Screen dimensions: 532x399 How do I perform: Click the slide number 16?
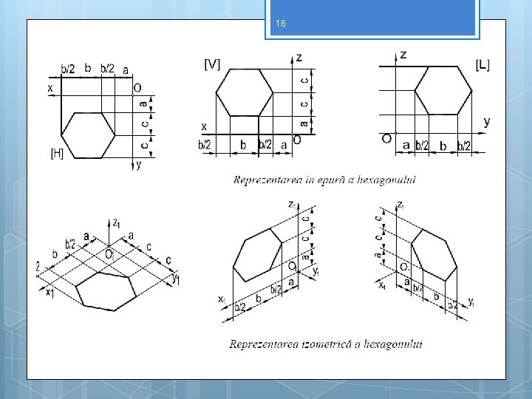280,24
